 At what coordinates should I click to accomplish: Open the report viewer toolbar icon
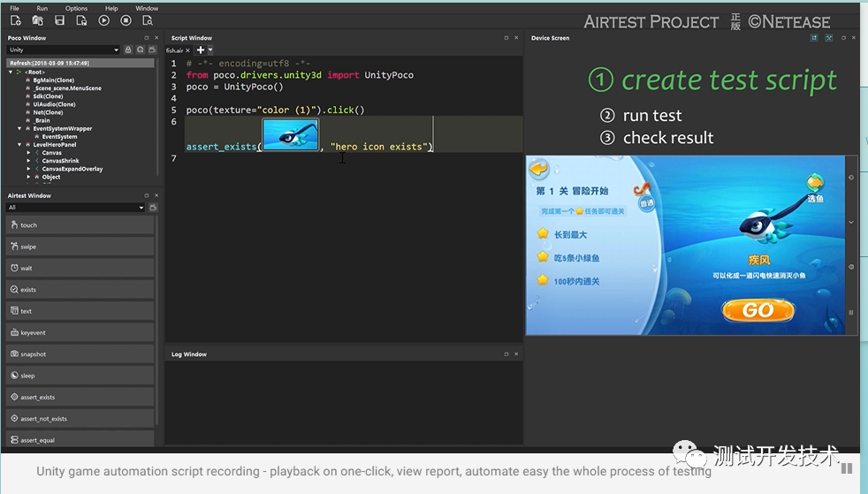148,20
